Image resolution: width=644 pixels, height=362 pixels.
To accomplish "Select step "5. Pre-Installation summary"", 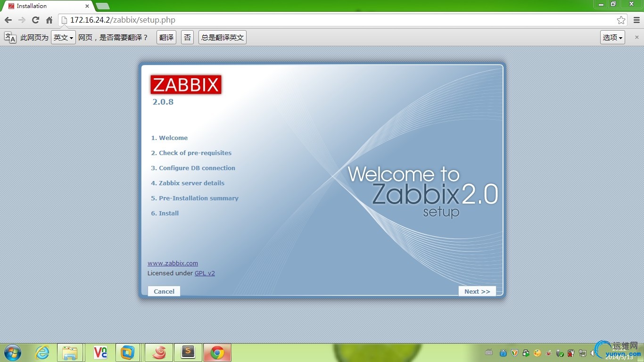I will [195, 198].
